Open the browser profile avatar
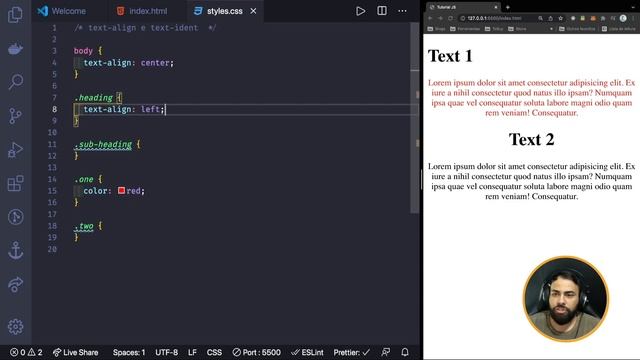 [x=623, y=18]
